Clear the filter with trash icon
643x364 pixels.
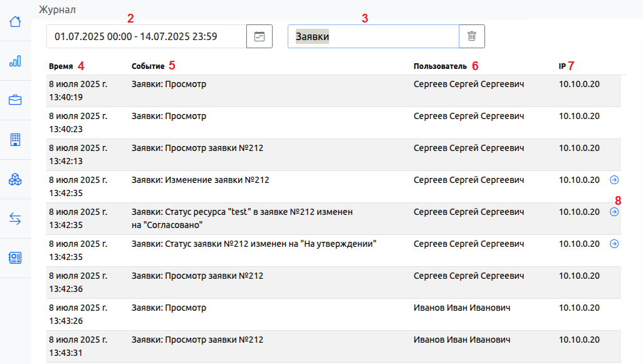(x=472, y=36)
